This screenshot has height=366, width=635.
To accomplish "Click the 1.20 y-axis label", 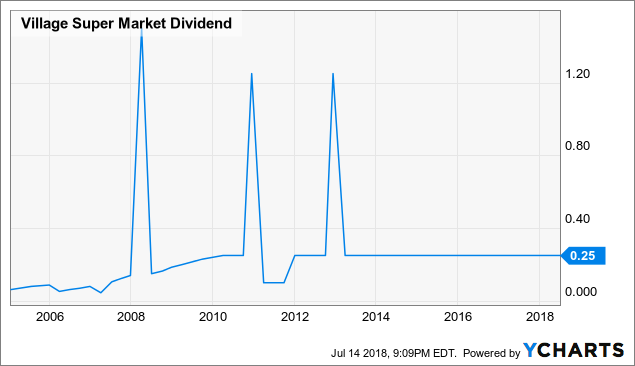I will 577,74.
